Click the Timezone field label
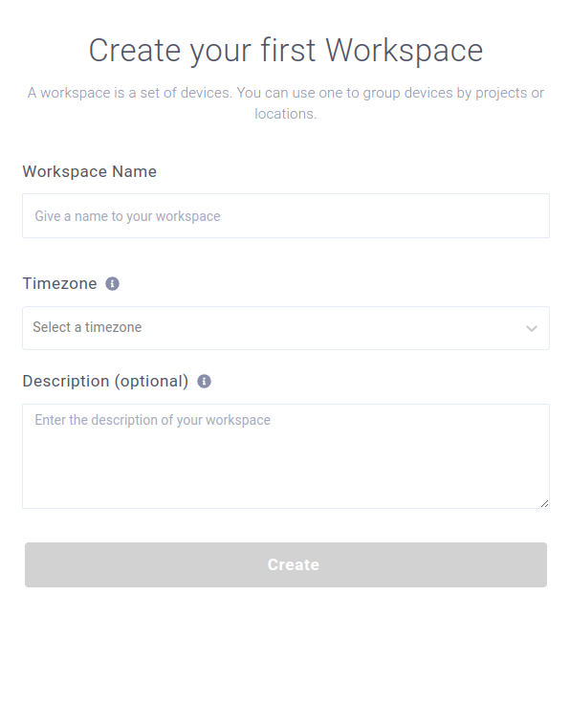The height and width of the screenshot is (728, 570). click(60, 283)
